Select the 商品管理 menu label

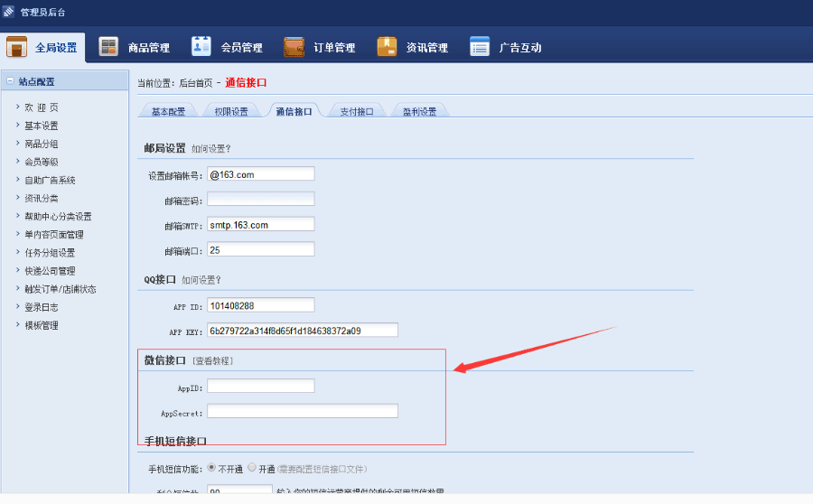tap(149, 48)
